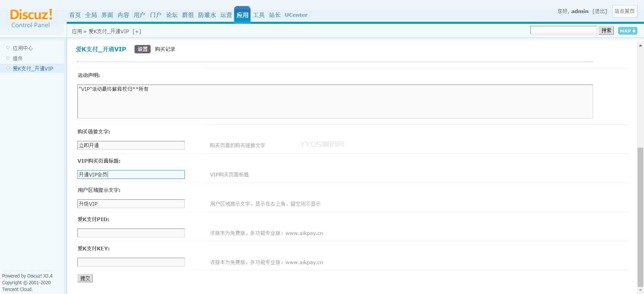Click the 搜索 search button
Viewport: 644px width, 294px height.
pyautogui.click(x=606, y=31)
